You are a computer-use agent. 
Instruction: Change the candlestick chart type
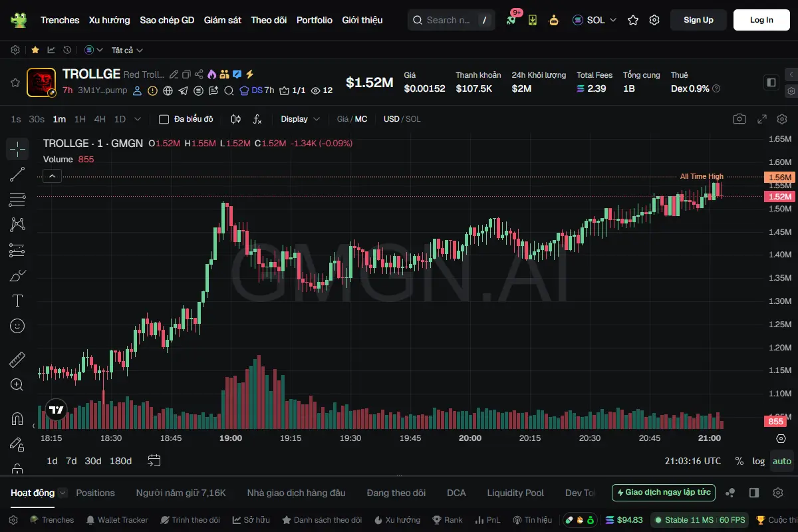(235, 119)
